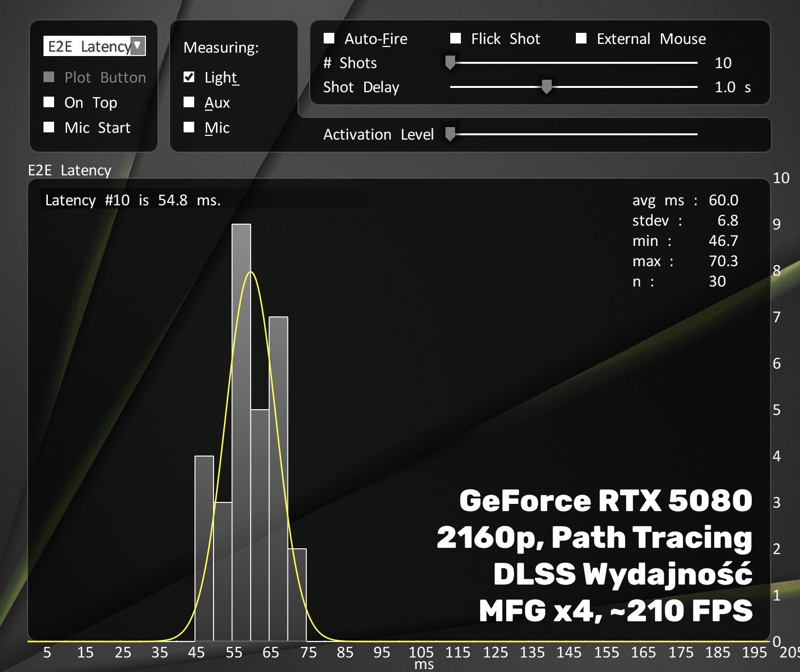Click the '# Shots' label

[350, 63]
